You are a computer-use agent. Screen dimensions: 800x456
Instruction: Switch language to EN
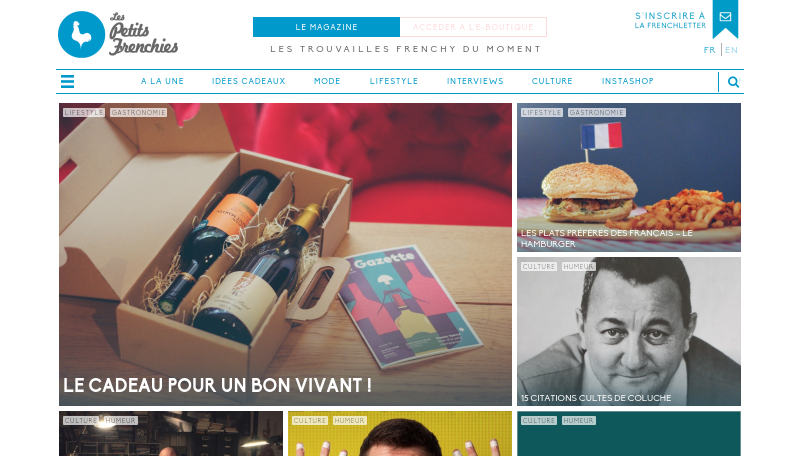pos(731,50)
